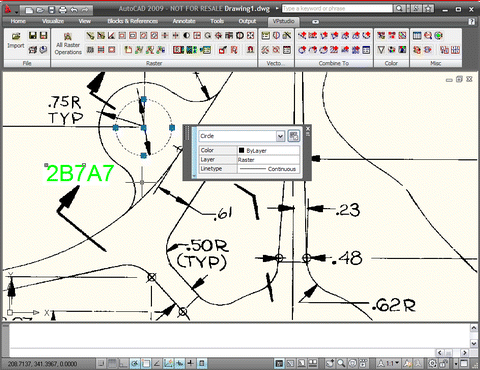This screenshot has height=370, width=480.
Task: Click the Undo arrow in quick access toolbar
Action: (74, 10)
